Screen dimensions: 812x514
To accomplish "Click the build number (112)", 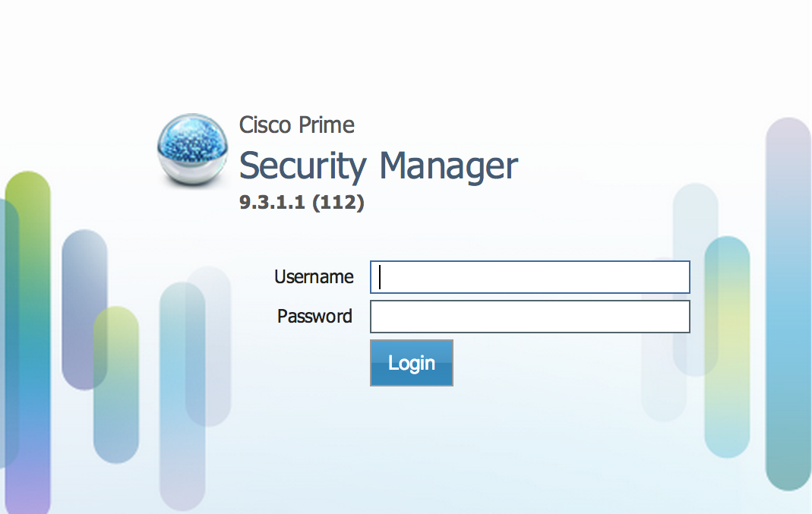I will 337,203.
